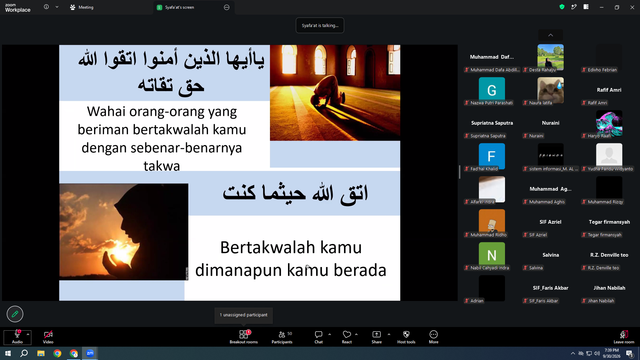The image size is (640, 360).
Task: Click Adrian's muted mic icon
Action: 467,301
